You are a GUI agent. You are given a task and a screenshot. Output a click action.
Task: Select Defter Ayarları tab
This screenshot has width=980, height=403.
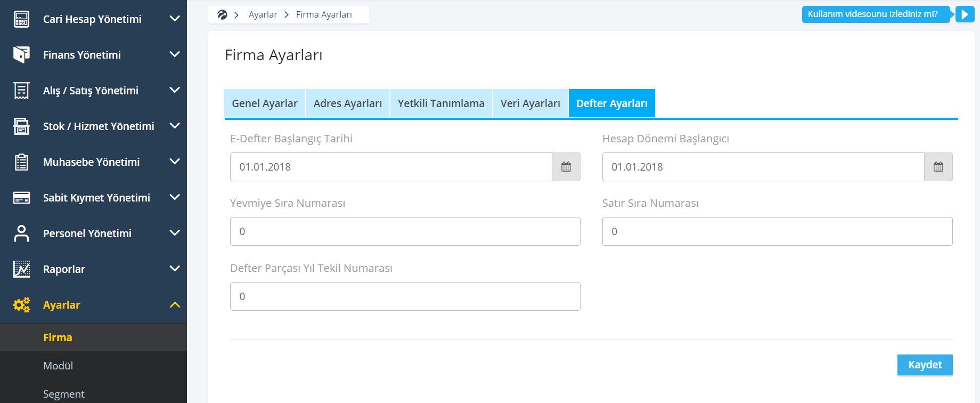(612, 103)
